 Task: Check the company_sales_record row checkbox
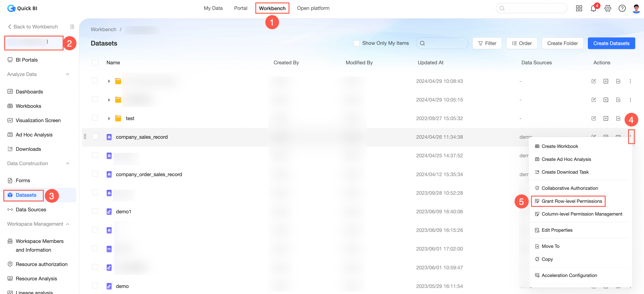95,136
